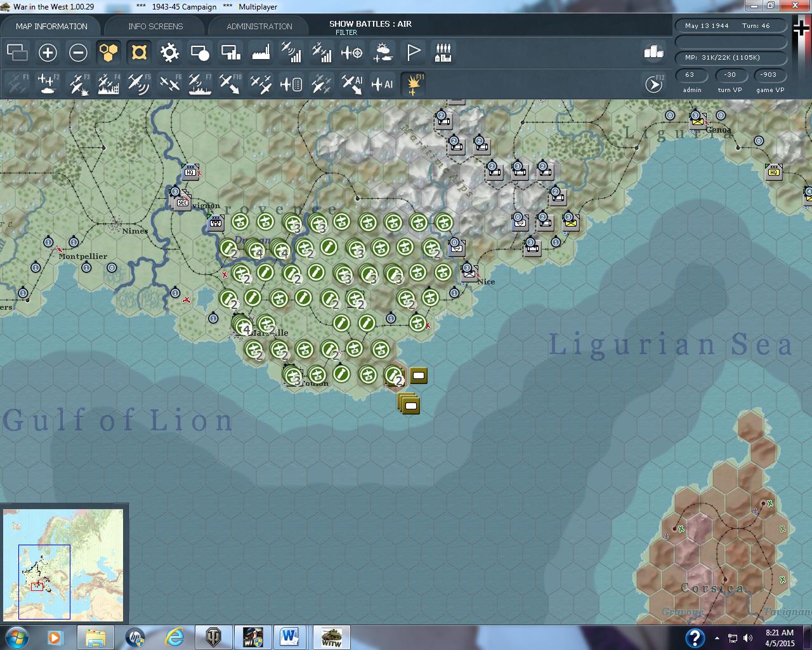The width and height of the screenshot is (812, 650).
Task: Click the faded-planes group icon
Action: (x=322, y=84)
